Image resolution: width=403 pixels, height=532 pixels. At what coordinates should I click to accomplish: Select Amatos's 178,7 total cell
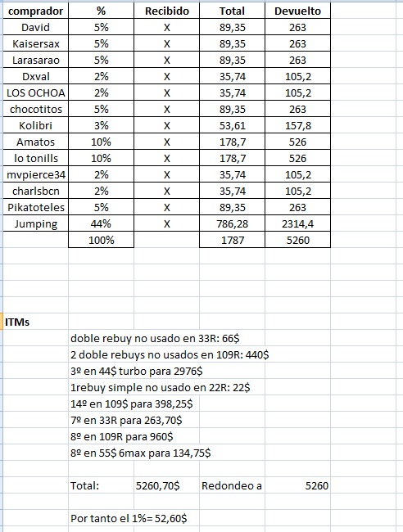tap(233, 142)
